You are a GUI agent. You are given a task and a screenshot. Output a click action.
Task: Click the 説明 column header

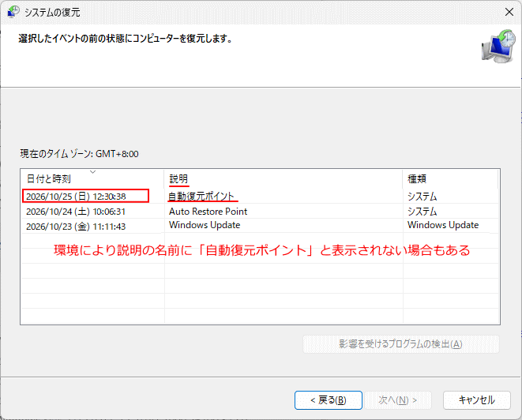(284, 178)
